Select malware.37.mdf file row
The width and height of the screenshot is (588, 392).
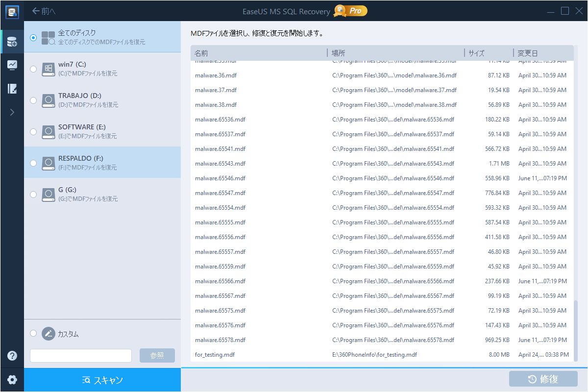(x=382, y=90)
